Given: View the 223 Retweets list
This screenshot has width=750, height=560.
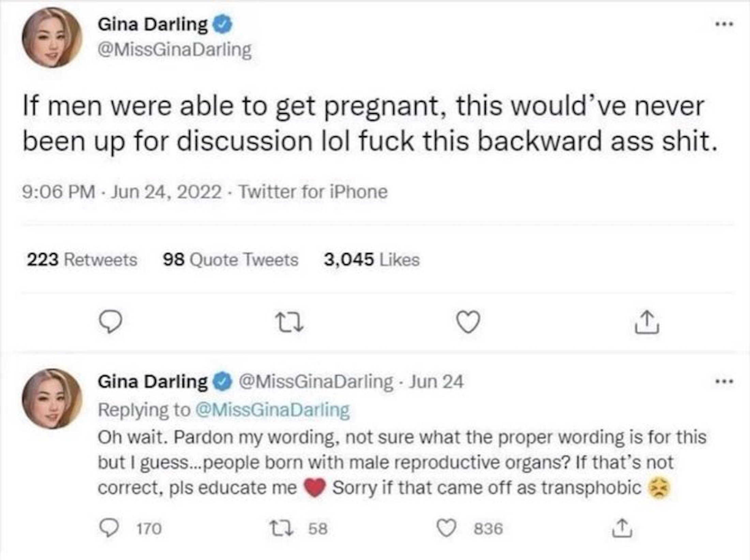Looking at the screenshot, I should pyautogui.click(x=82, y=260).
